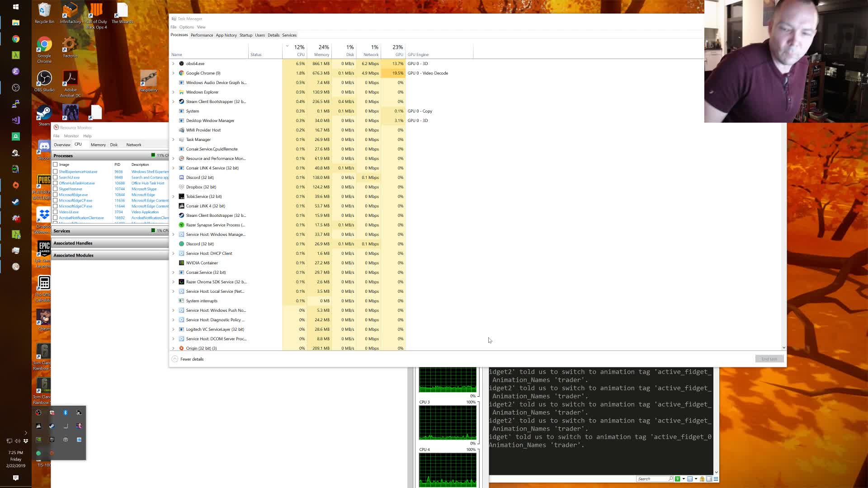The width and height of the screenshot is (868, 488).
Task: Click the Razer Synapse Service Process icon
Action: 181,225
